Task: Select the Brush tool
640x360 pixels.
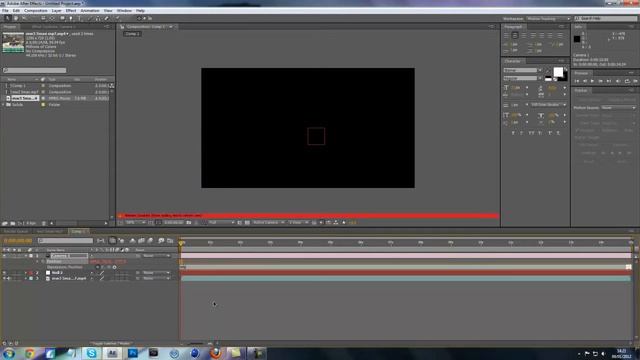Action: (x=89, y=18)
